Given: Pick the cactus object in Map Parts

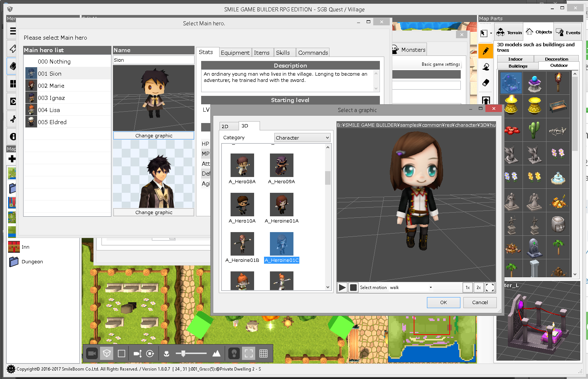Looking at the screenshot, I should tap(534, 130).
